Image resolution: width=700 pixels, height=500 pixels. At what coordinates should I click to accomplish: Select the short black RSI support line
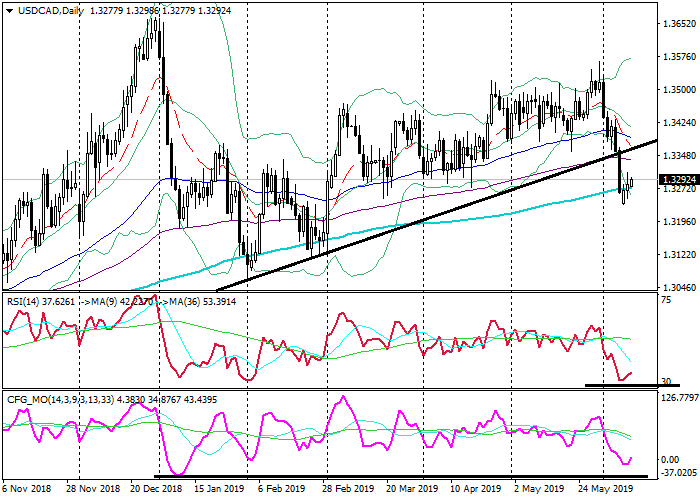pyautogui.click(x=630, y=385)
